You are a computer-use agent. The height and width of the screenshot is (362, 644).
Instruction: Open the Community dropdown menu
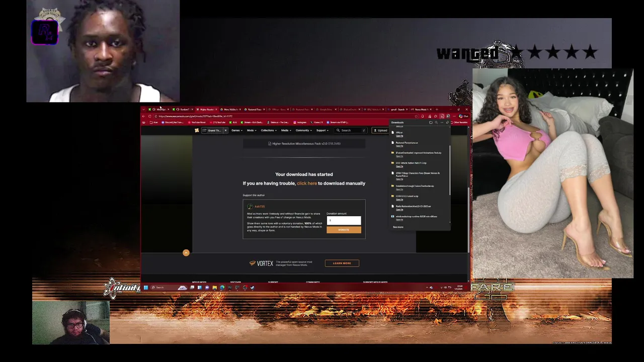(x=303, y=130)
